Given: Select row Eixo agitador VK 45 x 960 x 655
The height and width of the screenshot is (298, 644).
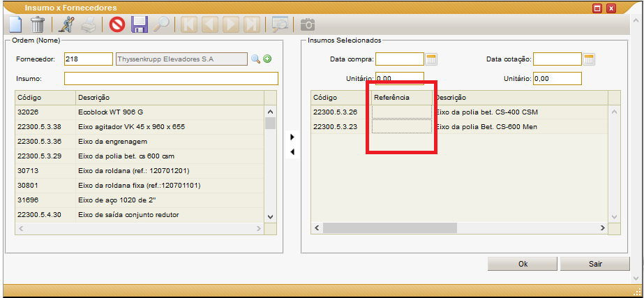Looking at the screenshot, I should click(140, 127).
